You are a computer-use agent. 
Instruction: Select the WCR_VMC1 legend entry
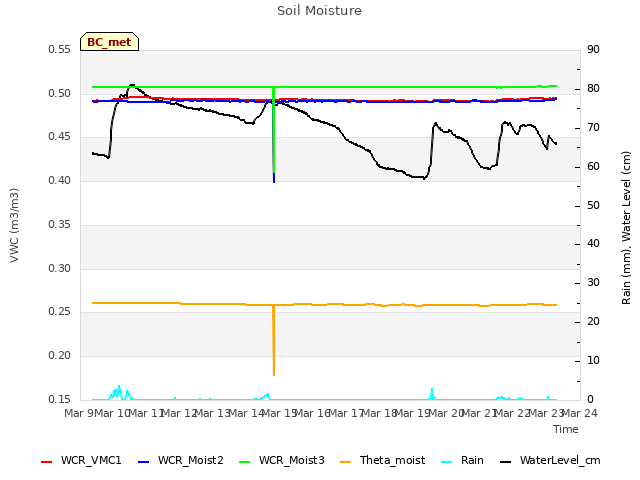tap(81, 460)
